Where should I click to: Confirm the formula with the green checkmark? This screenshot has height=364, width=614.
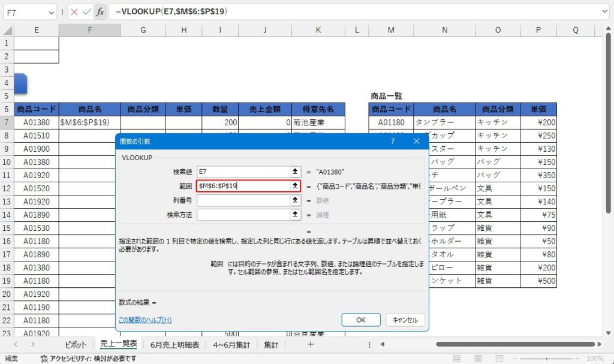87,11
